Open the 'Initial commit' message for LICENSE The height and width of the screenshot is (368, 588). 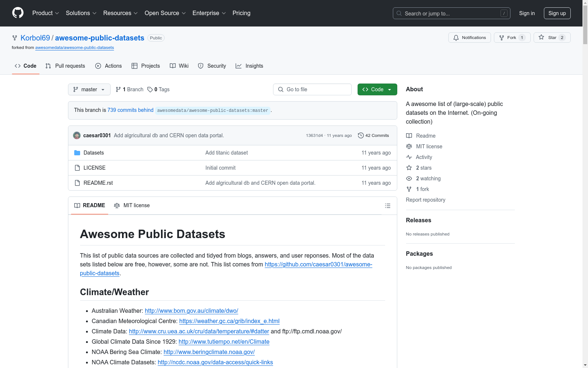(220, 168)
